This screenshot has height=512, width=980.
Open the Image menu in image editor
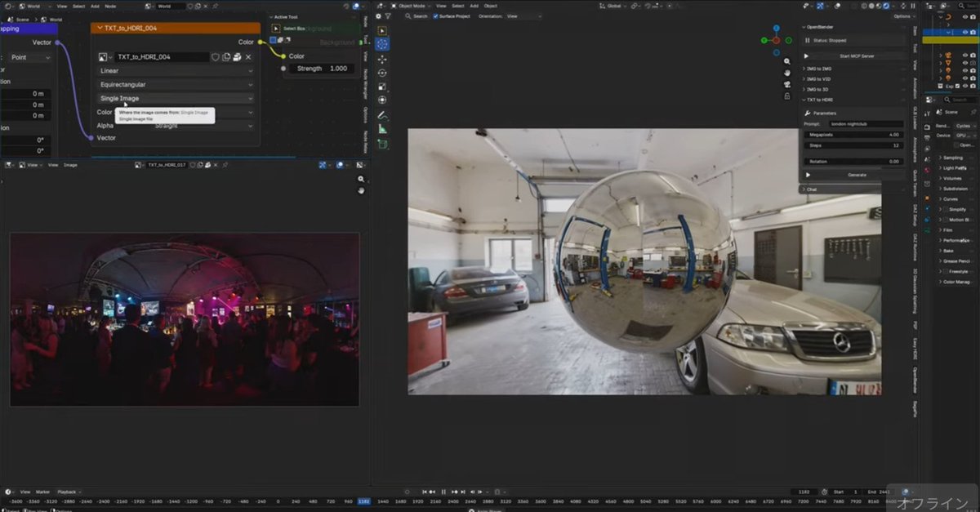coord(70,165)
